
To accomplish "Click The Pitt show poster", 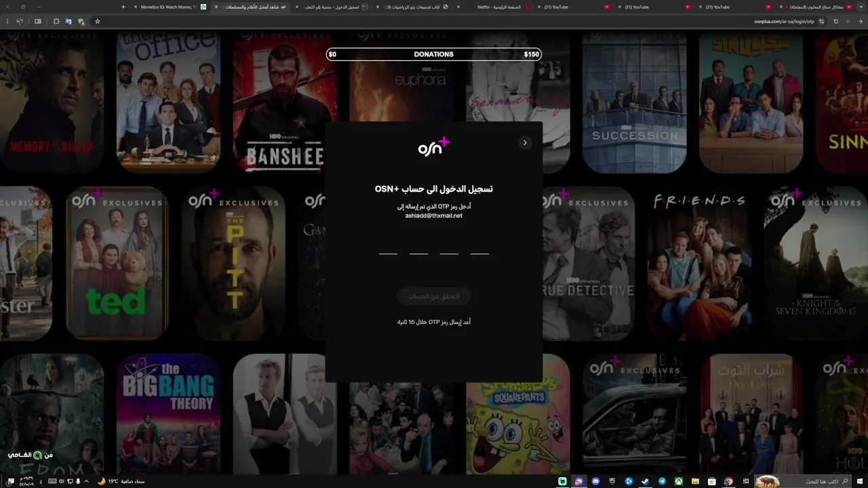I will click(233, 263).
